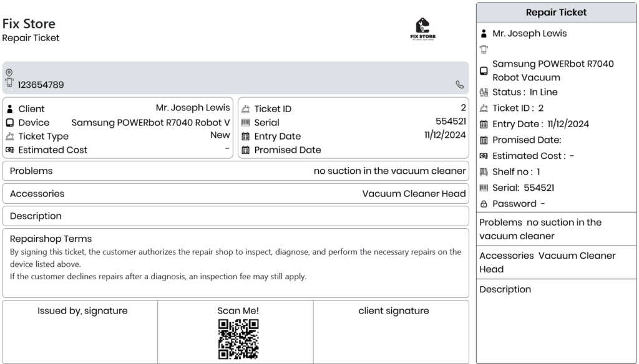Image resolution: width=639 pixels, height=364 pixels.
Task: Click the bell icon beside main ticket Ticket ID
Action: pyautogui.click(x=245, y=108)
